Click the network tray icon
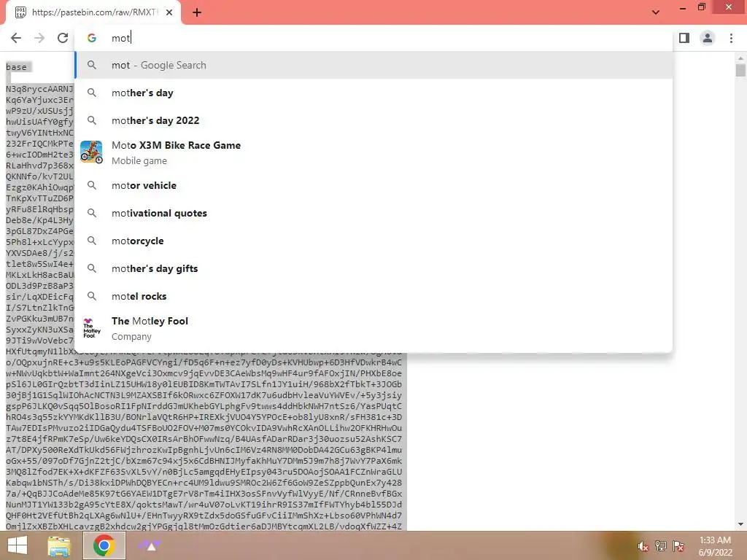 click(x=661, y=546)
